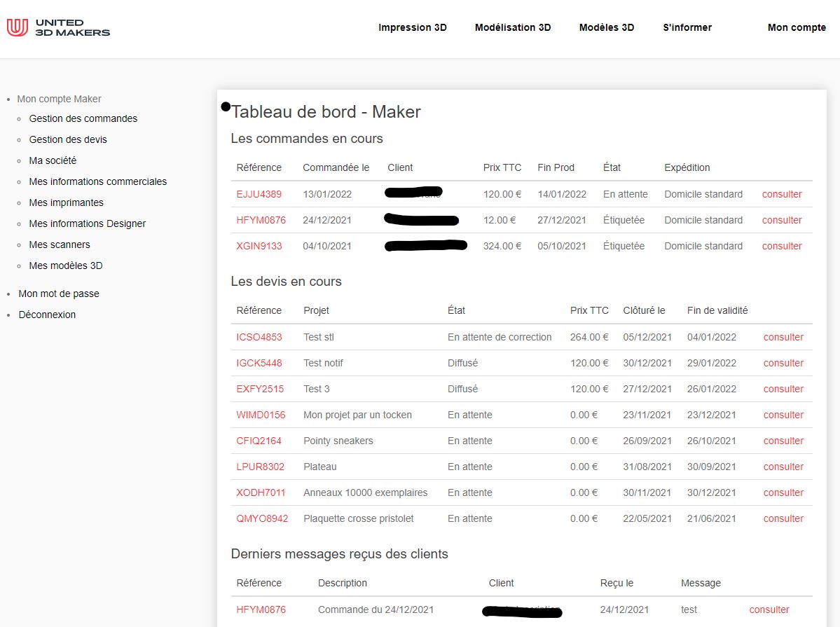Open Mes informations commerciales
840x627 pixels.
[x=98, y=182]
